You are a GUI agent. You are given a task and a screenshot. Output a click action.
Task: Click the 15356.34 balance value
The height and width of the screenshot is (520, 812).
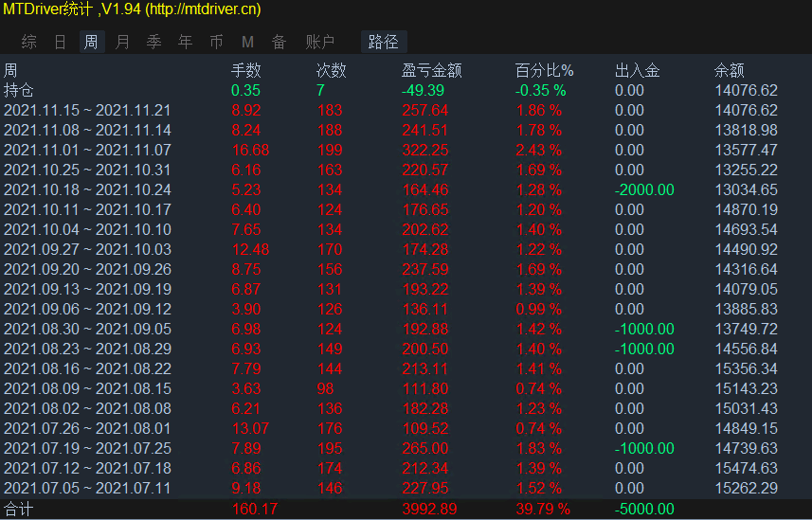747,368
